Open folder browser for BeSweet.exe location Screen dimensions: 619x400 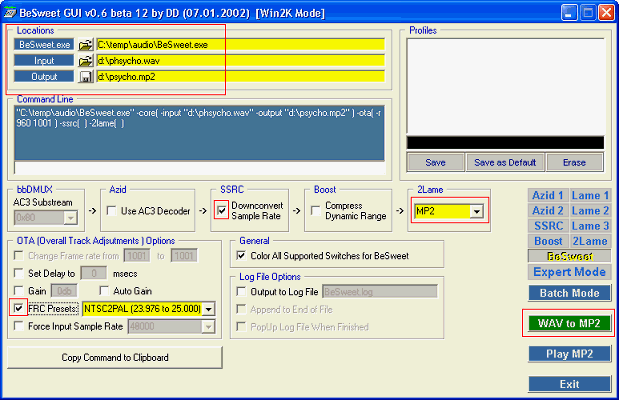85,45
